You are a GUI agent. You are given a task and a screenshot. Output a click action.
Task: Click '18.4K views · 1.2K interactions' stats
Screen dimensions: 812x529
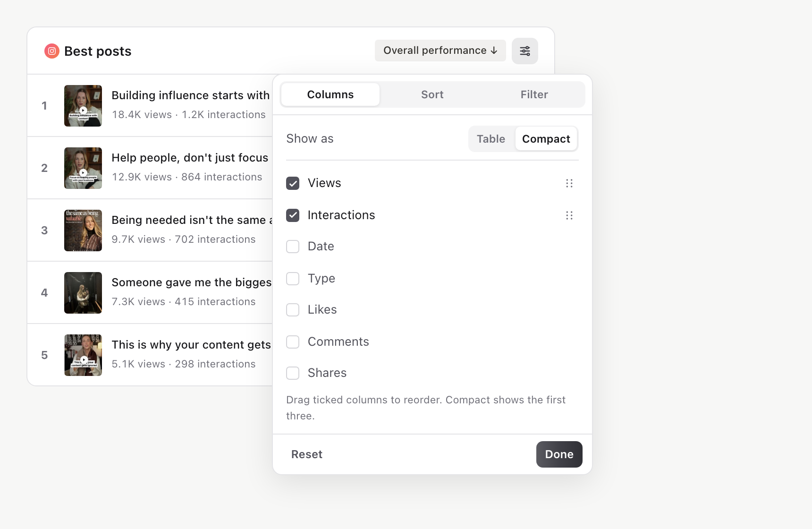pyautogui.click(x=189, y=115)
